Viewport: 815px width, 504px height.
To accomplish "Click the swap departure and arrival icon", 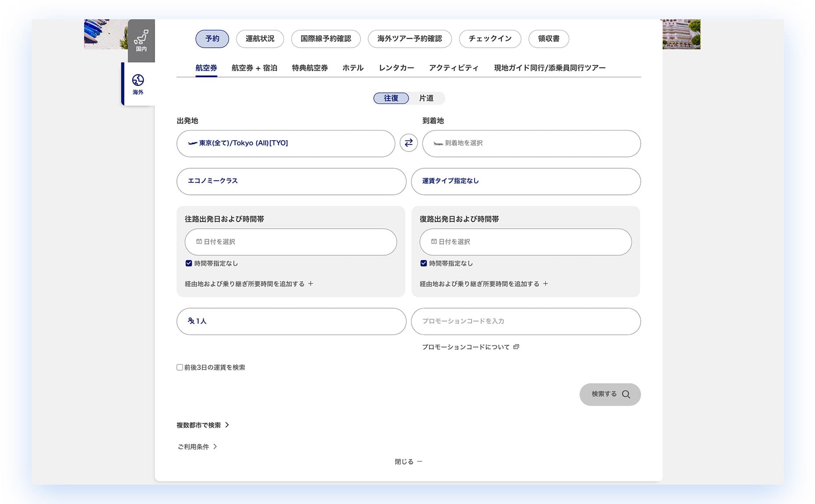I will click(x=408, y=143).
